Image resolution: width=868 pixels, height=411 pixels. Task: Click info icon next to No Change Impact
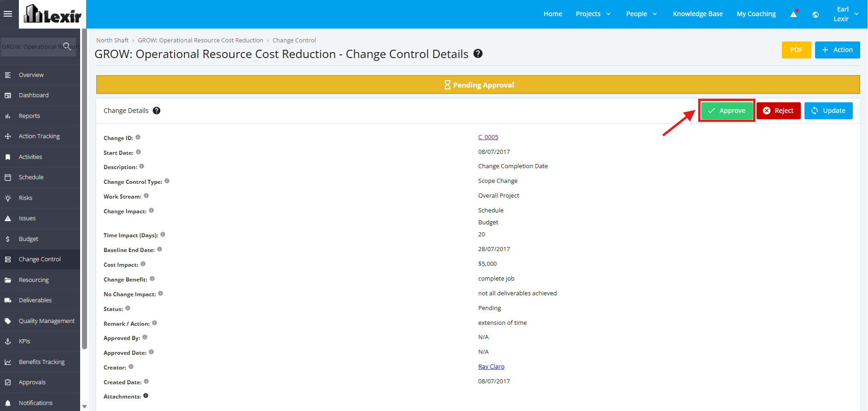(x=160, y=294)
